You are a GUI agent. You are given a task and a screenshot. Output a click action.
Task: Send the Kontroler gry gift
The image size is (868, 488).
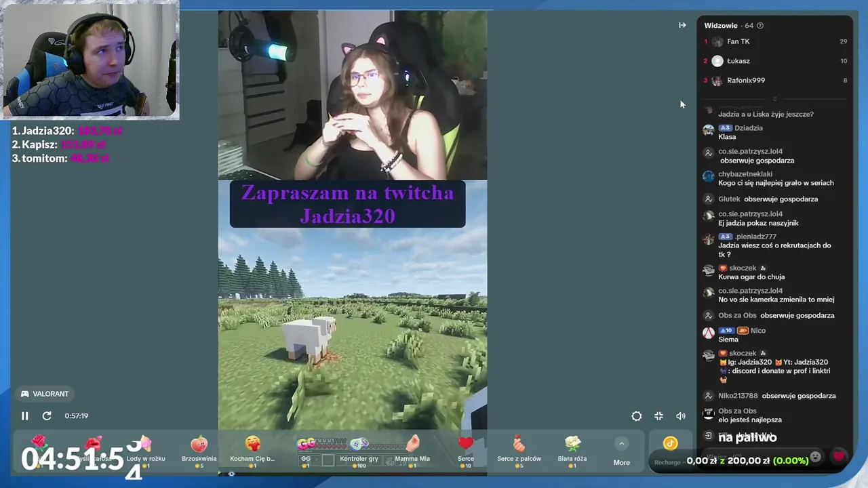point(359,451)
